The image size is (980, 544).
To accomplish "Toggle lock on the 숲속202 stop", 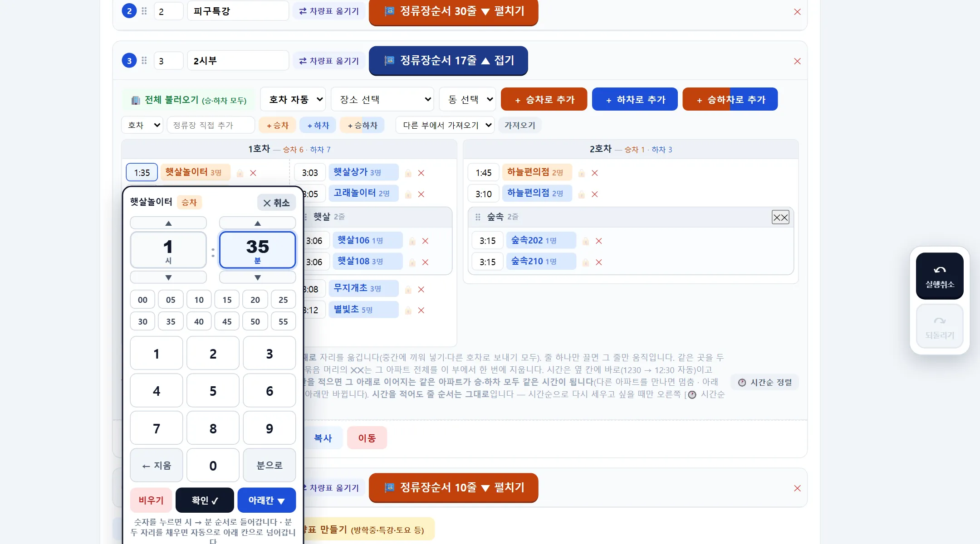I will click(x=586, y=241).
